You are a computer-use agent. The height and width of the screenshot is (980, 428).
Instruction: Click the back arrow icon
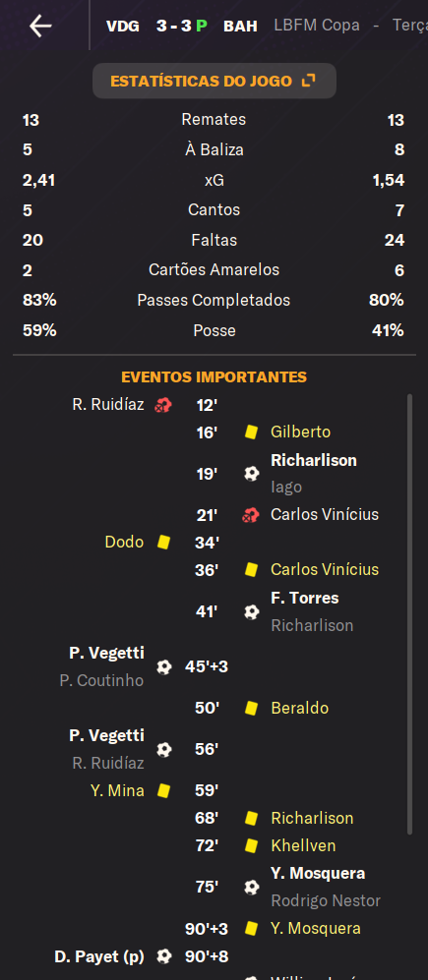40,26
